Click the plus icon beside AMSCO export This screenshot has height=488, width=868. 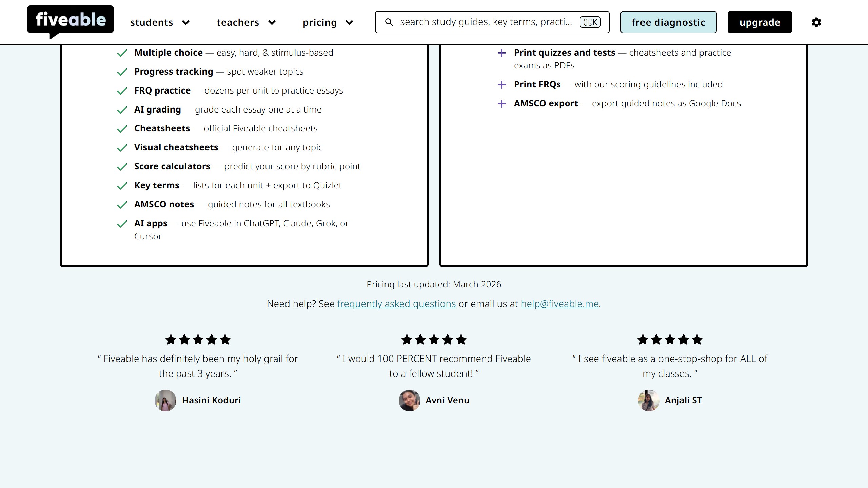[x=502, y=104]
